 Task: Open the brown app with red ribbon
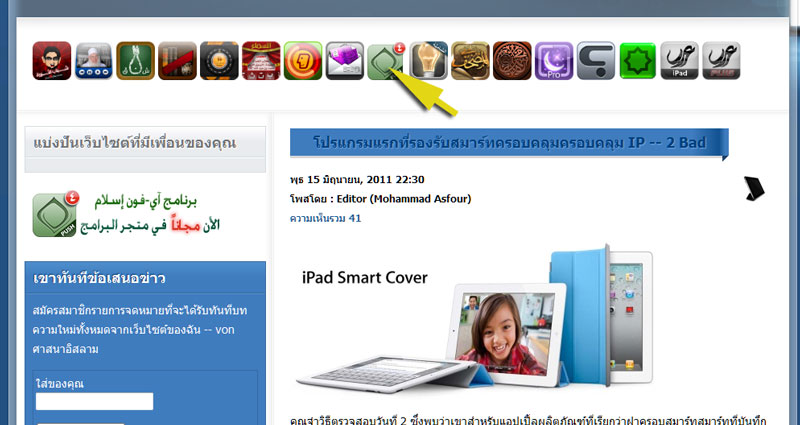[x=178, y=61]
